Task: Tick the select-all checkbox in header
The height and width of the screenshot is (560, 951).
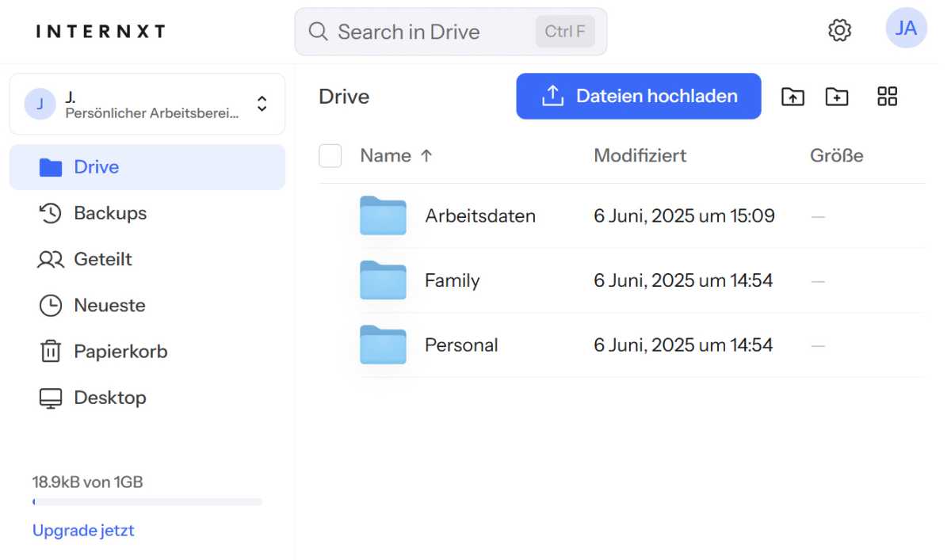Action: 330,156
